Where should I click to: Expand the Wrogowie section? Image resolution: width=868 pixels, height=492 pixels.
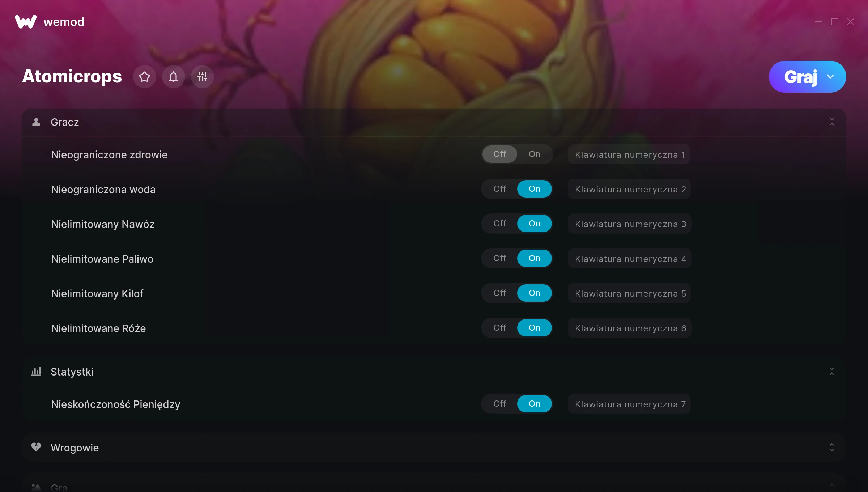(x=832, y=448)
